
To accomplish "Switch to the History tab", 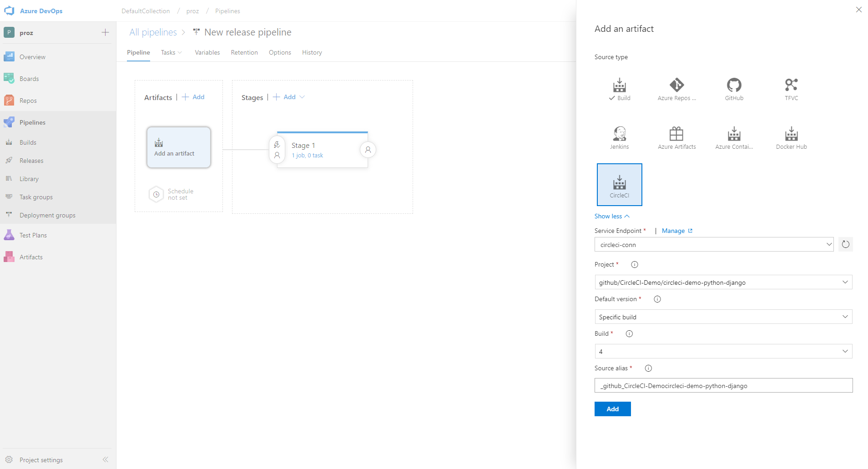I will coord(312,52).
